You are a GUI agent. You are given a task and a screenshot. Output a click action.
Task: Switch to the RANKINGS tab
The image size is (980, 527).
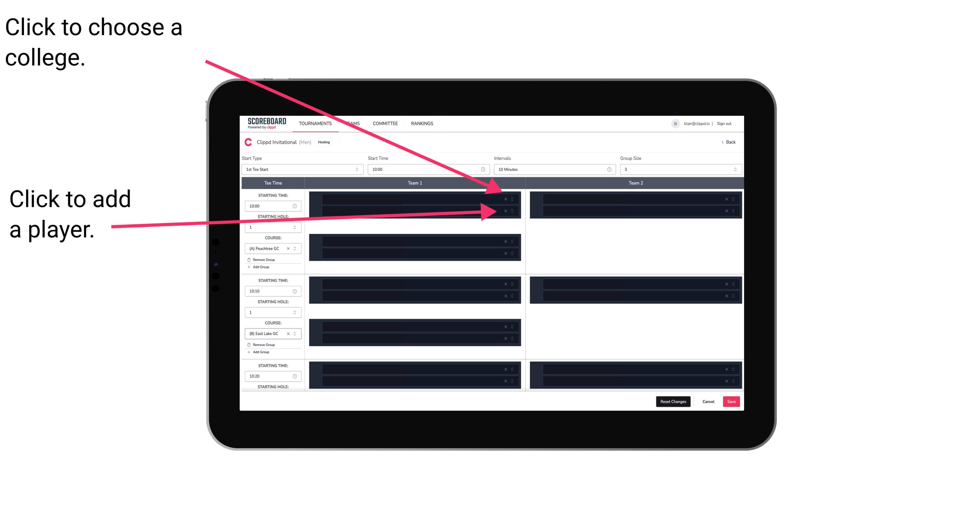(x=423, y=124)
